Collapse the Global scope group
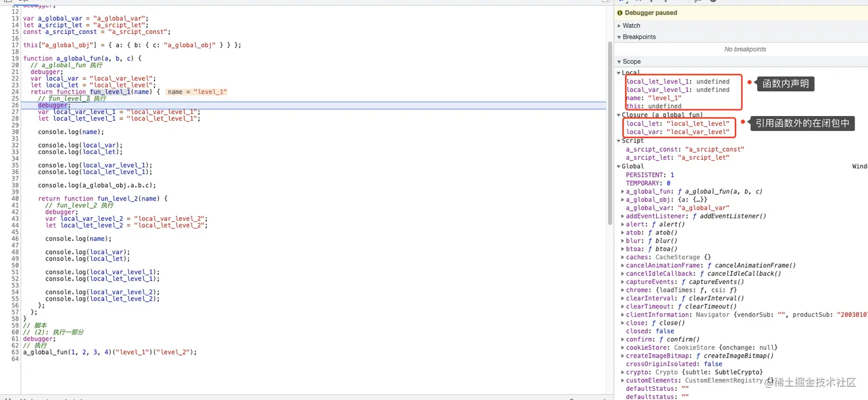Viewport: 868px width, 400px height. [x=619, y=166]
